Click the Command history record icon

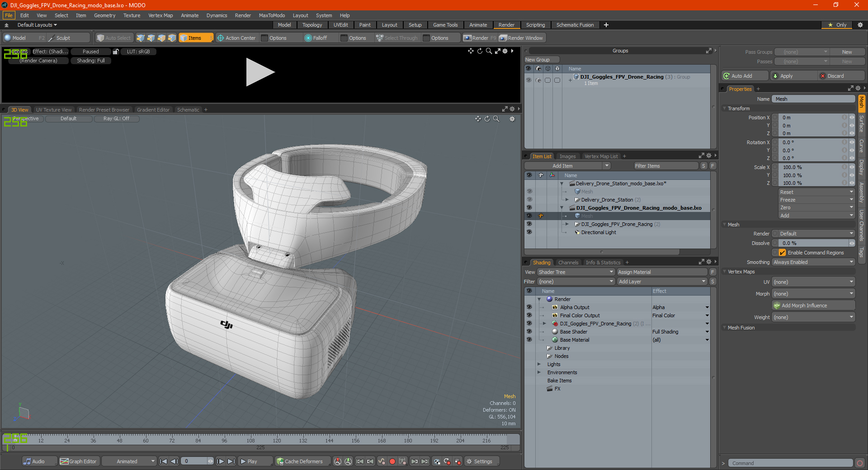point(860,463)
